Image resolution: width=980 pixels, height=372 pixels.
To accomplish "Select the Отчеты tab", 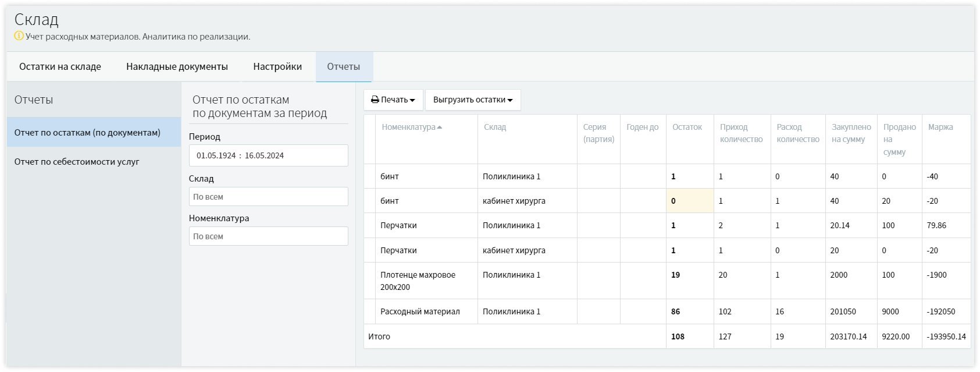I will [343, 67].
